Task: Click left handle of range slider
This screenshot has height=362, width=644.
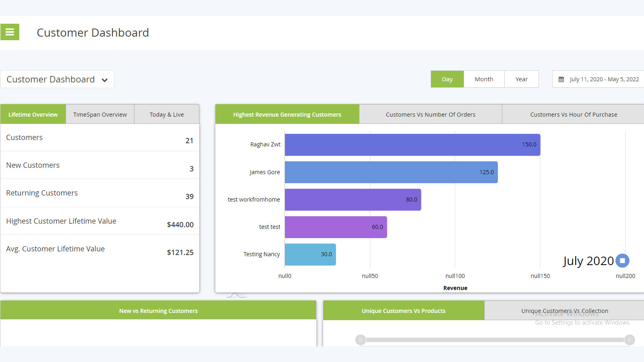Action: coord(361,340)
